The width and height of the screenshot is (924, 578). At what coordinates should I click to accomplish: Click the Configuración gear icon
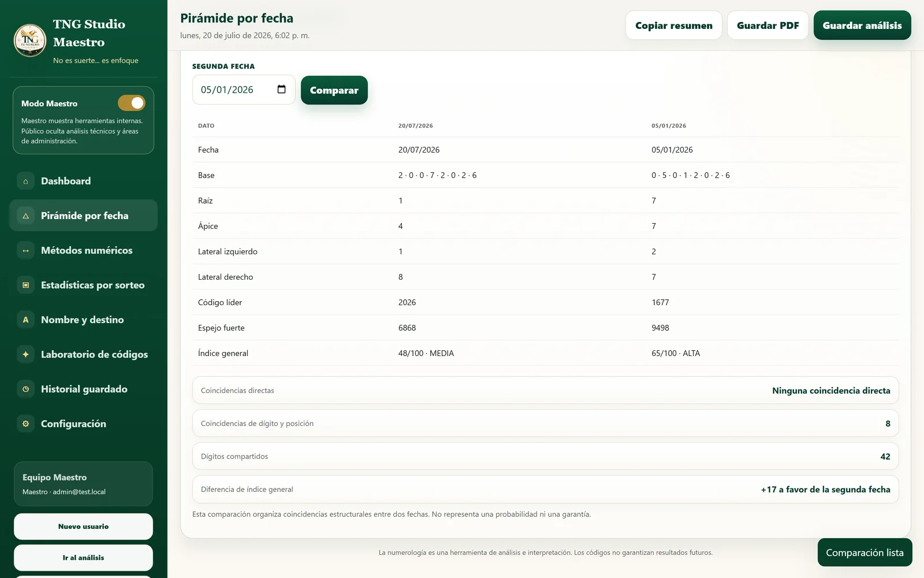click(x=25, y=424)
